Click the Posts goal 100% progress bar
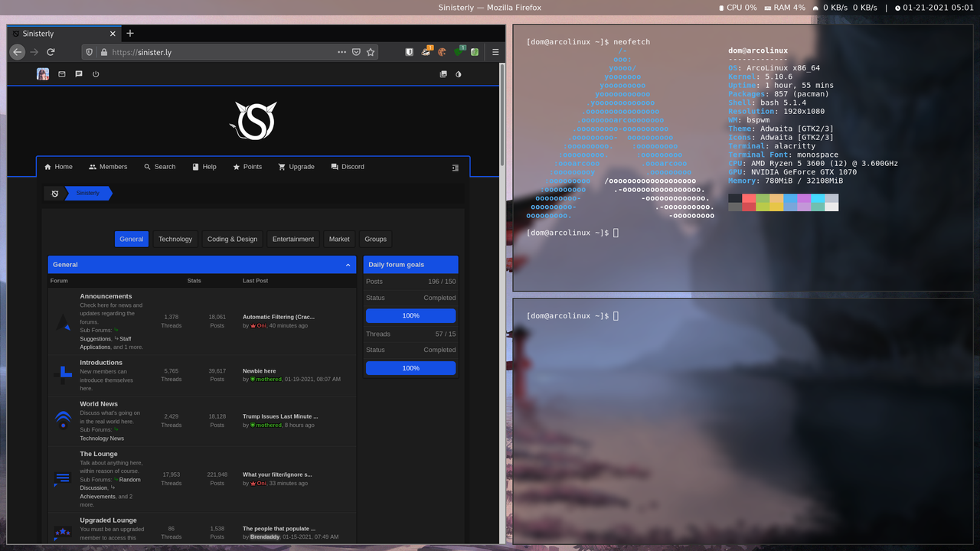The image size is (980, 551). coord(410,316)
